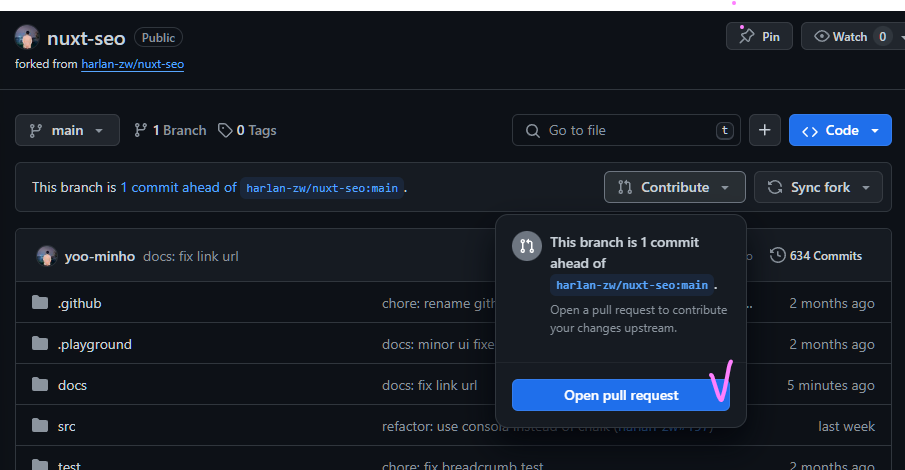905x470 pixels.
Task: Open the .github folder
Action: click(80, 303)
